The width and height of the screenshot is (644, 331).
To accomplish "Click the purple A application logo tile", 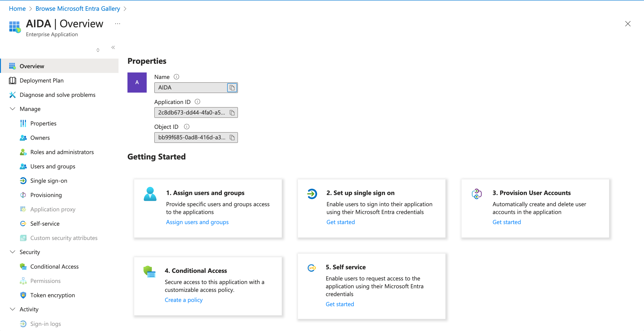I will pyautogui.click(x=137, y=83).
